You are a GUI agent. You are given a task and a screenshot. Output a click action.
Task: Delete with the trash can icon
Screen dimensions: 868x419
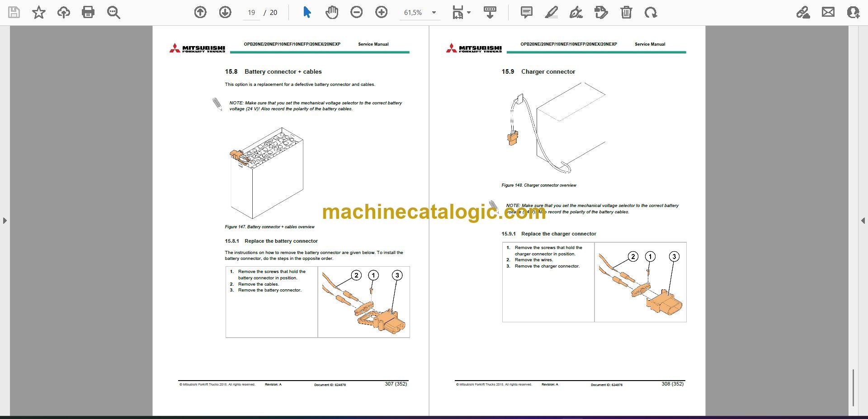(626, 12)
